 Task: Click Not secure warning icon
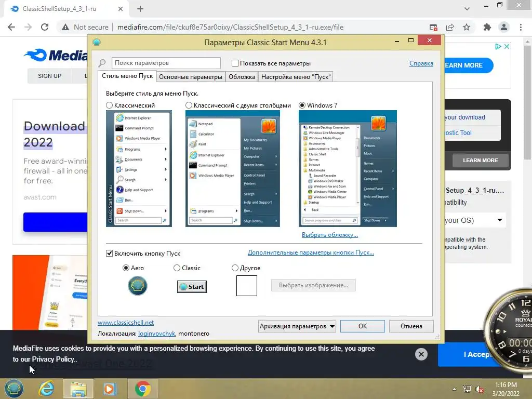click(65, 27)
